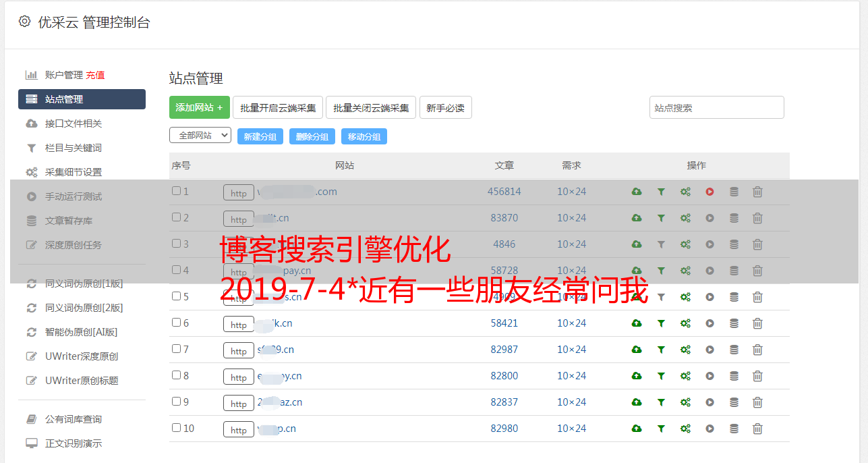868x463 pixels.
Task: Open 接口文件相关 in the sidebar
Action: click(73, 124)
